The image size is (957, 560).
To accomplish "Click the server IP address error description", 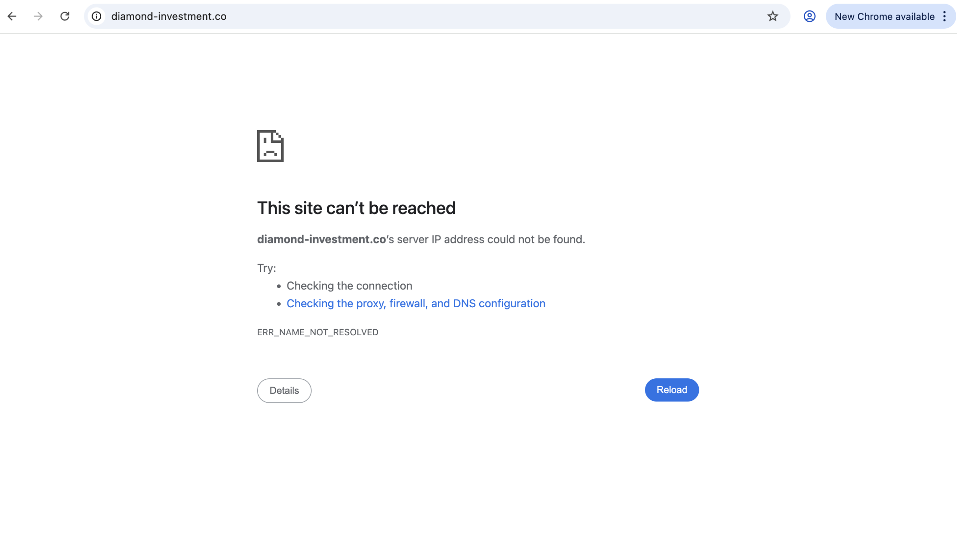I will tap(485, 239).
